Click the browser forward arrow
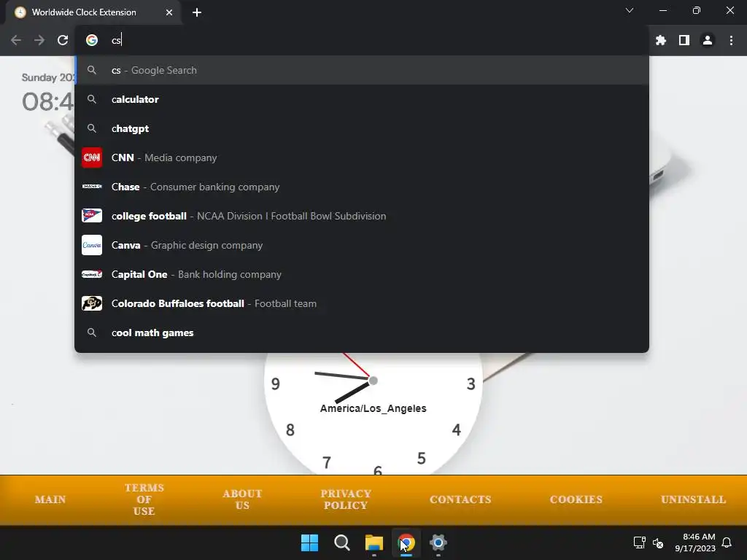The width and height of the screenshot is (747, 560). (x=39, y=41)
